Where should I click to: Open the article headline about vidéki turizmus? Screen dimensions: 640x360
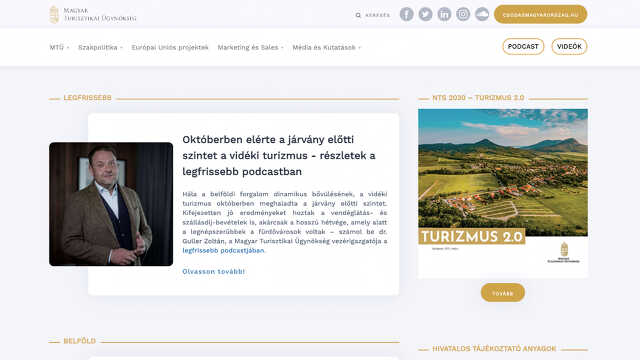pos(279,156)
